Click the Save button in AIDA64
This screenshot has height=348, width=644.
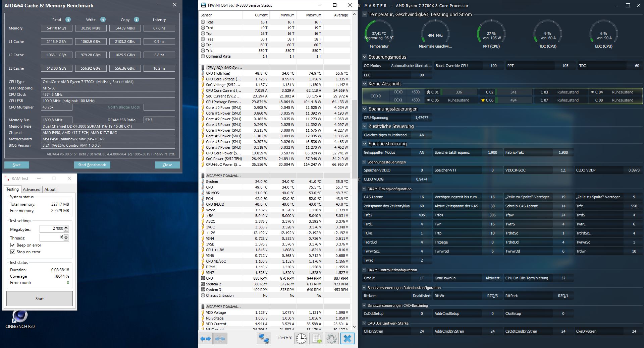17,165
